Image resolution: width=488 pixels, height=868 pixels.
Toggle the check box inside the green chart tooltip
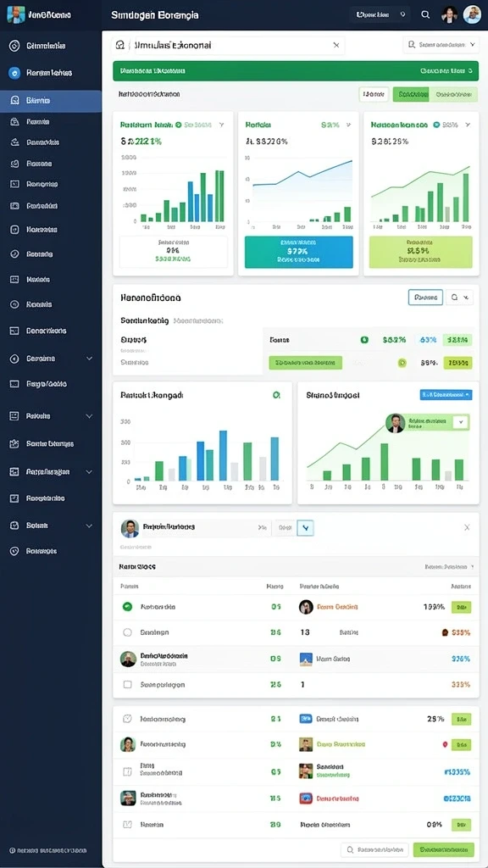tap(460, 422)
